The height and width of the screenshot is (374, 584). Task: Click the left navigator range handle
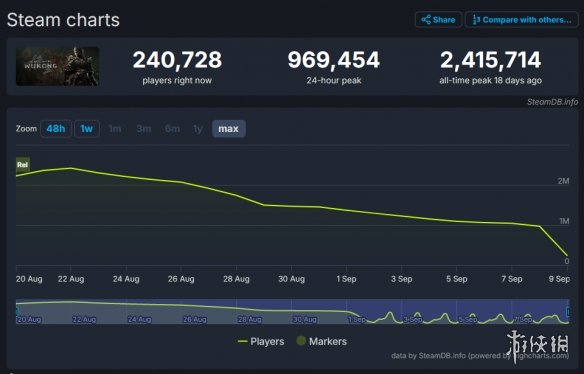pos(17,311)
